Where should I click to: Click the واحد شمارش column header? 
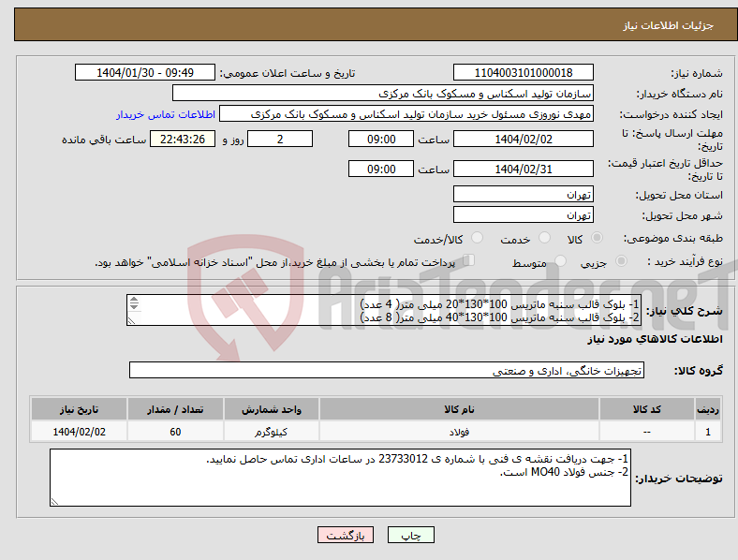point(271,409)
